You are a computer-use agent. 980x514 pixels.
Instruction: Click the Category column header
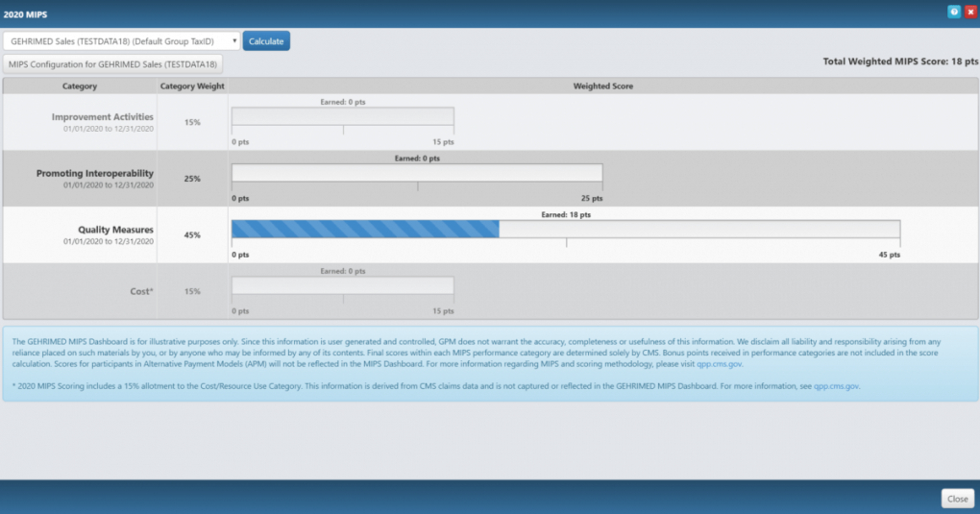[80, 86]
